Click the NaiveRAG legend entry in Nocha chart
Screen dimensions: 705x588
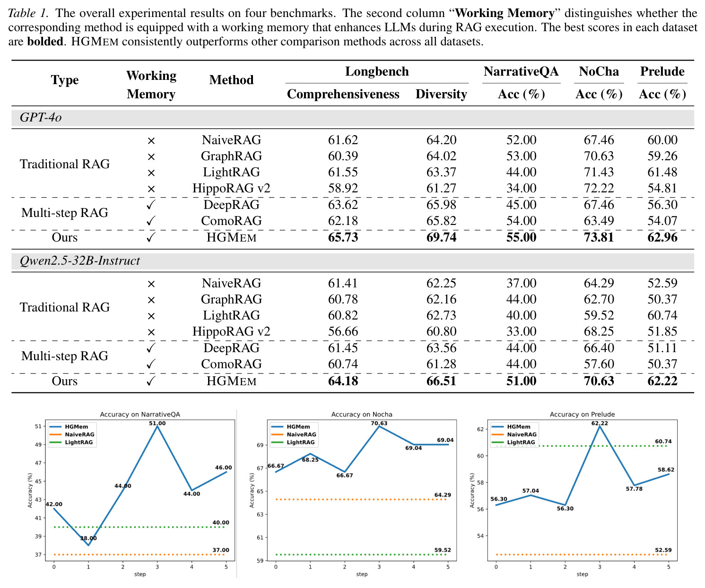point(293,434)
